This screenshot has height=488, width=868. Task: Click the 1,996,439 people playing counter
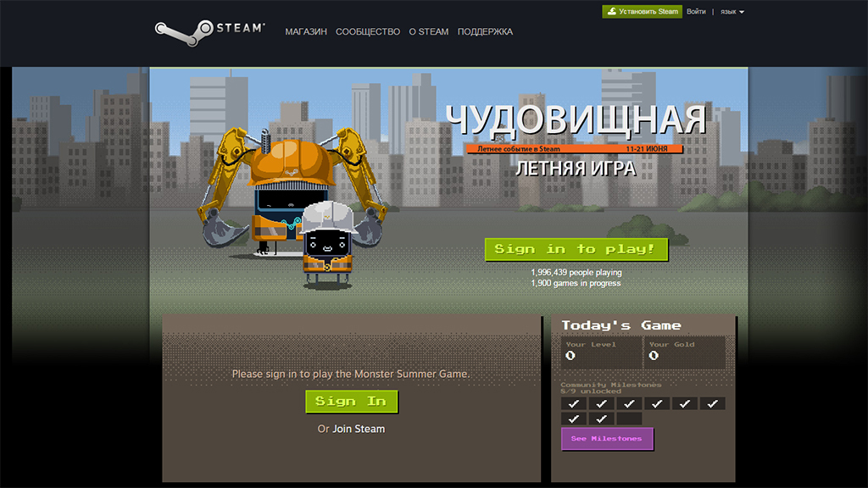point(576,272)
